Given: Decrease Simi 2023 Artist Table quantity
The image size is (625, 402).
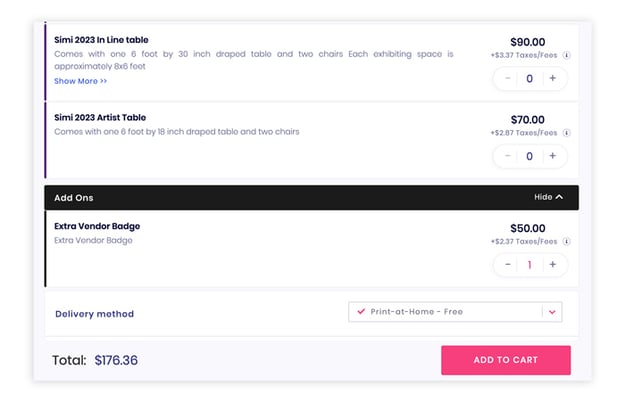Looking at the screenshot, I should pos(507,156).
